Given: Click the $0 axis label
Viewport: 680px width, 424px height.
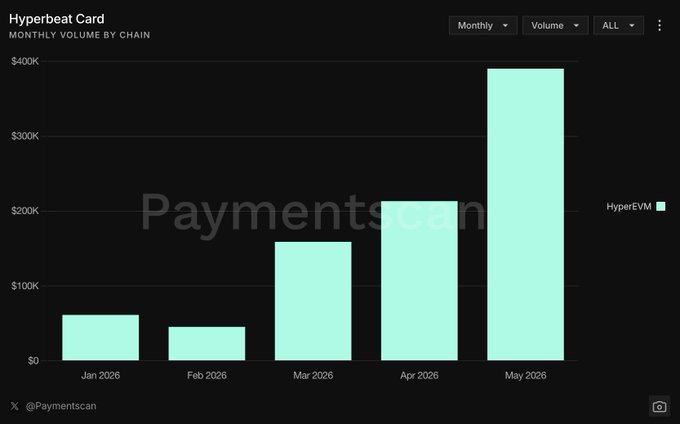Looking at the screenshot, I should tap(33, 361).
